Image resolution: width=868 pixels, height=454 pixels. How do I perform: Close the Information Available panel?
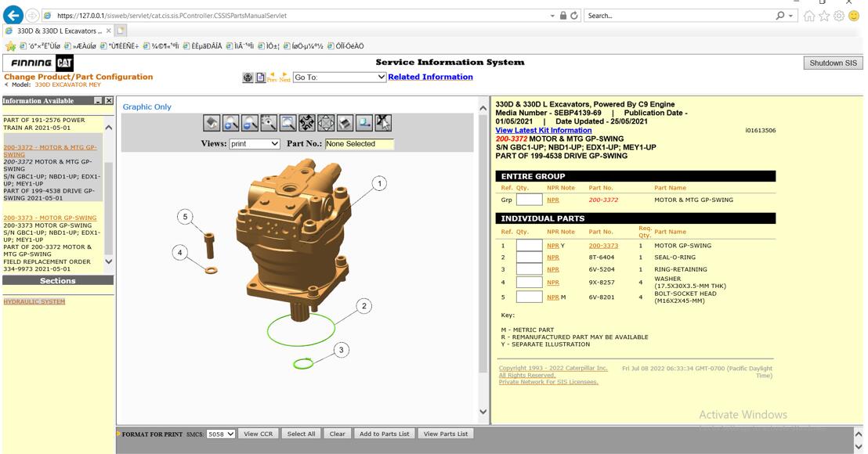click(x=109, y=101)
